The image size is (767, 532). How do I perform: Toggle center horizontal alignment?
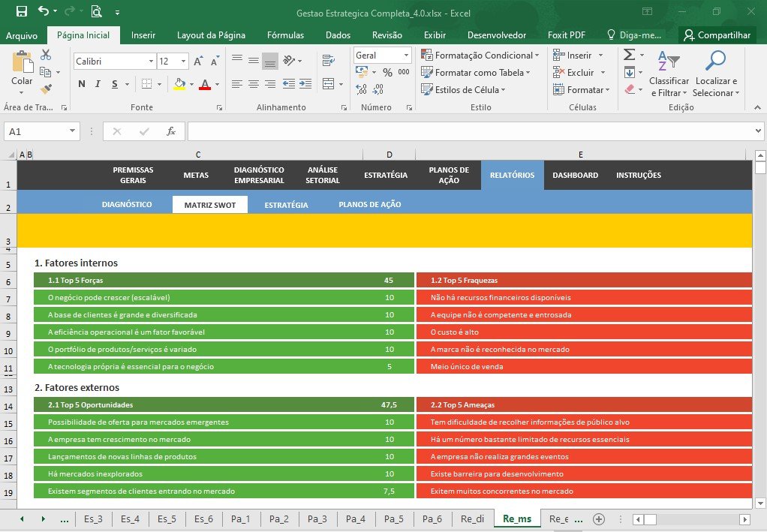[x=254, y=84]
